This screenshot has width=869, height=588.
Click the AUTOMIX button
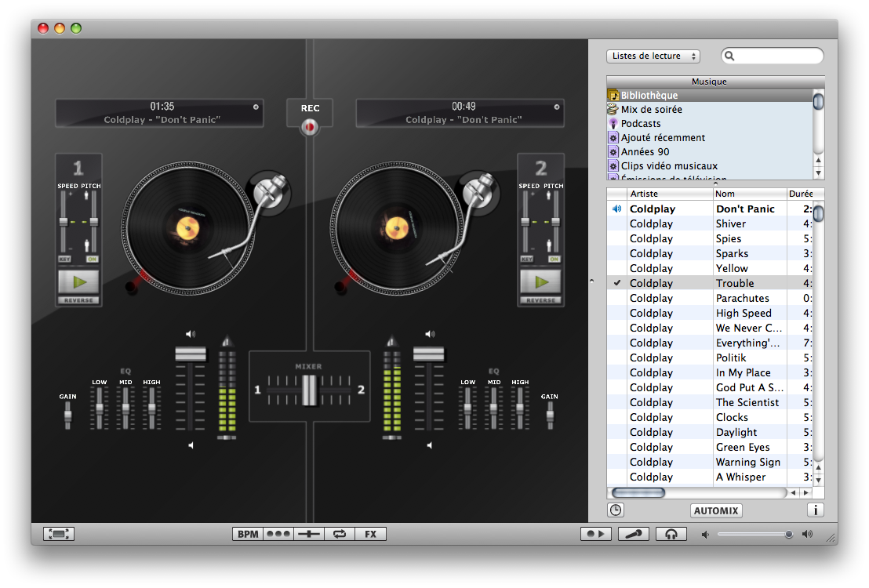point(716,510)
